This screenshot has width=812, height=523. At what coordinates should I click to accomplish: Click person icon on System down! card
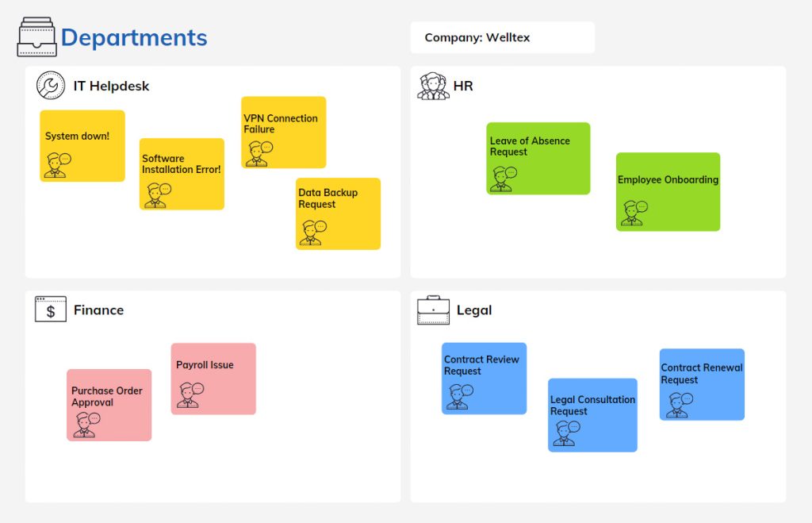[57, 165]
